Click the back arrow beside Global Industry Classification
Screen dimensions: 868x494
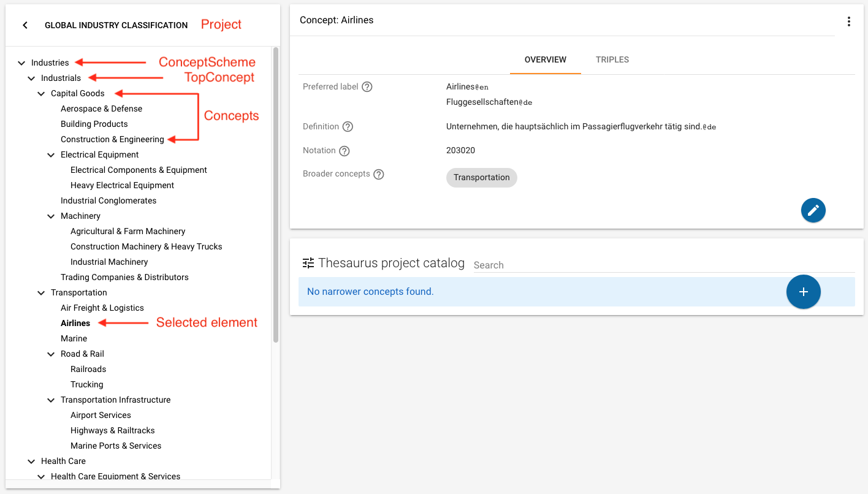25,25
